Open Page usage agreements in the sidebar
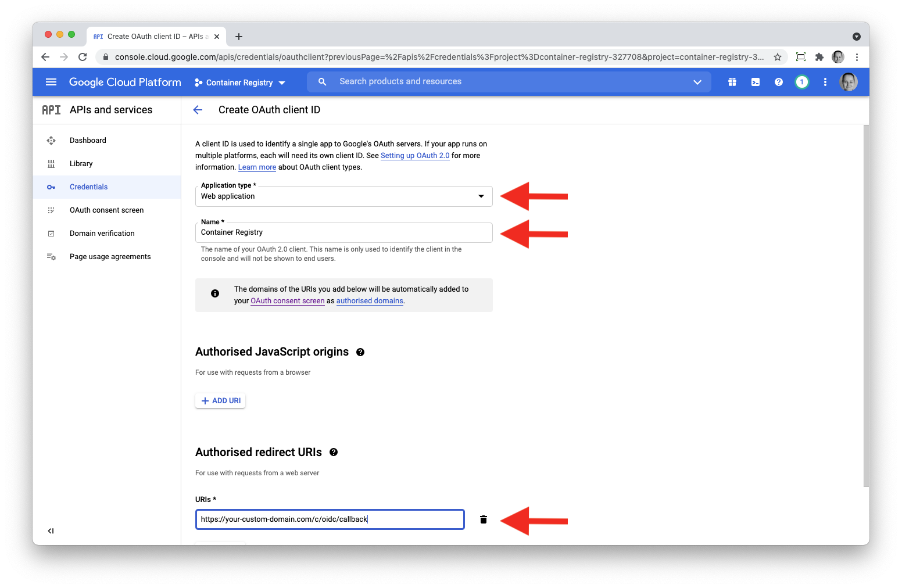 [x=107, y=257]
